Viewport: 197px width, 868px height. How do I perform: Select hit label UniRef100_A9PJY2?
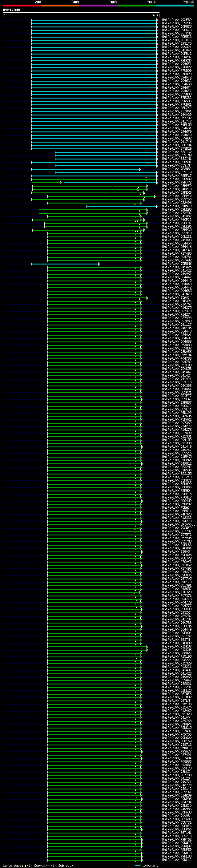click(177, 182)
